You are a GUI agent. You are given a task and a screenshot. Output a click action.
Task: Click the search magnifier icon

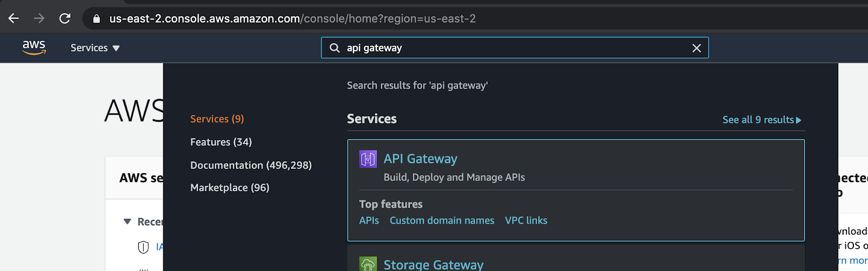point(335,48)
